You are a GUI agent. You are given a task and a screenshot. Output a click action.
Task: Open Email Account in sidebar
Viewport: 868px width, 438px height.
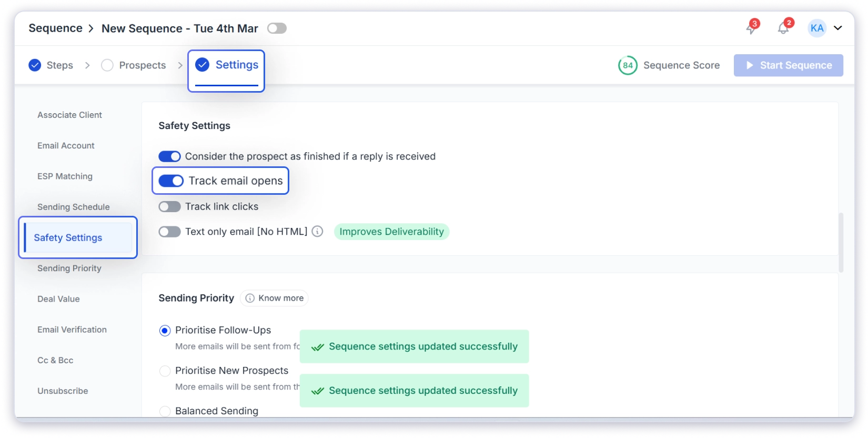pyautogui.click(x=66, y=146)
